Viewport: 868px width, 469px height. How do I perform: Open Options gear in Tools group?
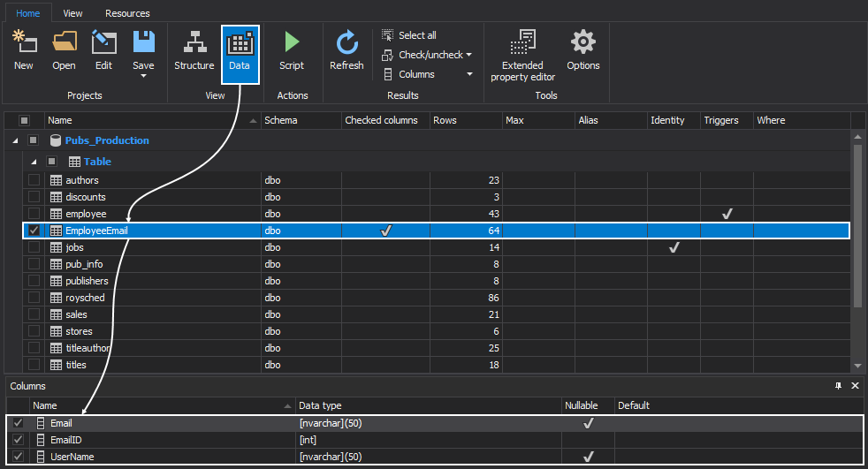(x=582, y=49)
